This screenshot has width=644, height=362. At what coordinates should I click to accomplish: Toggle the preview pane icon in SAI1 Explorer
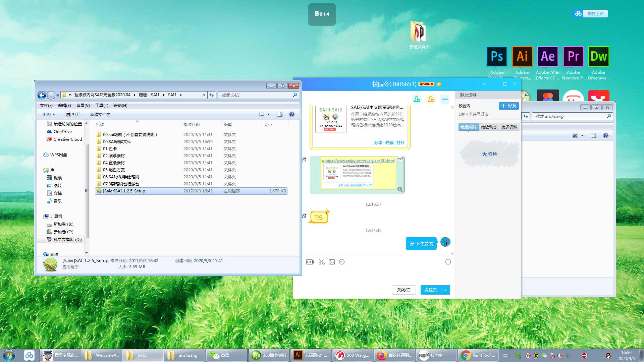(280, 114)
